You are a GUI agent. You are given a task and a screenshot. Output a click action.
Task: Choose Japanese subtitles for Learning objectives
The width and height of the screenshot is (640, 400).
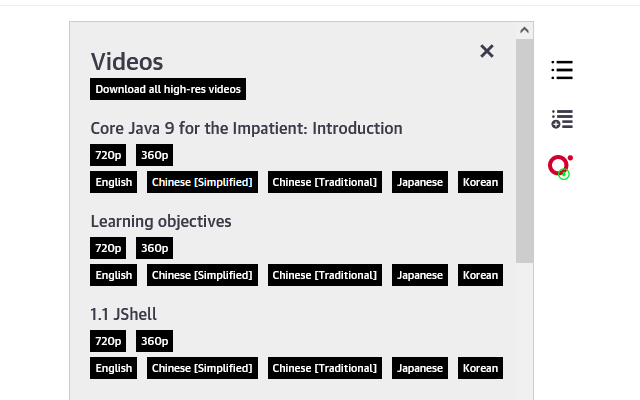[x=420, y=275]
